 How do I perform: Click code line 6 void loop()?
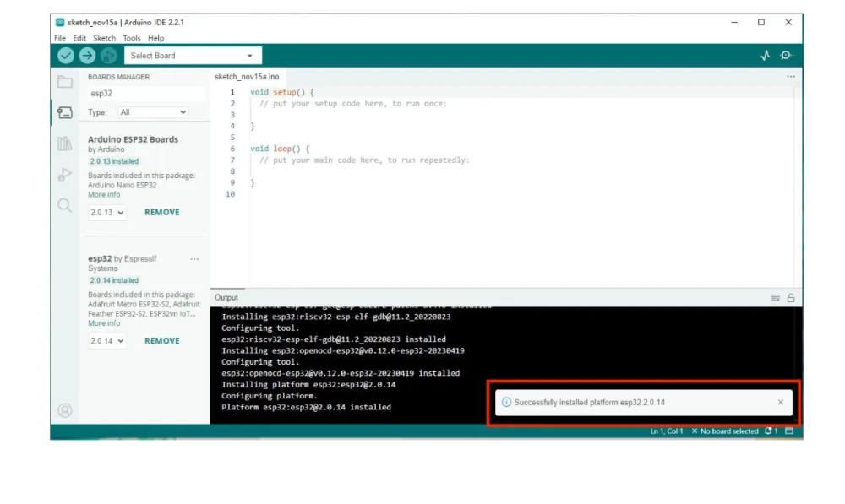[x=280, y=149]
